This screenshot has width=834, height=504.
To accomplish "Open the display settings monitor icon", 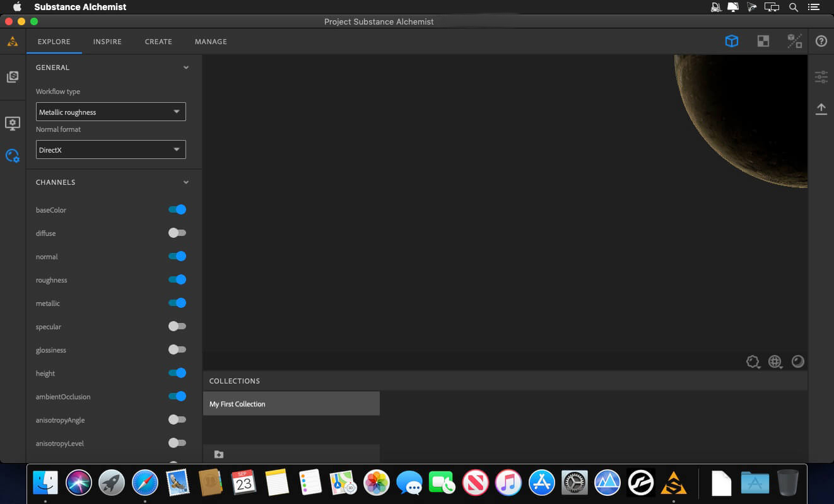I will [x=13, y=123].
